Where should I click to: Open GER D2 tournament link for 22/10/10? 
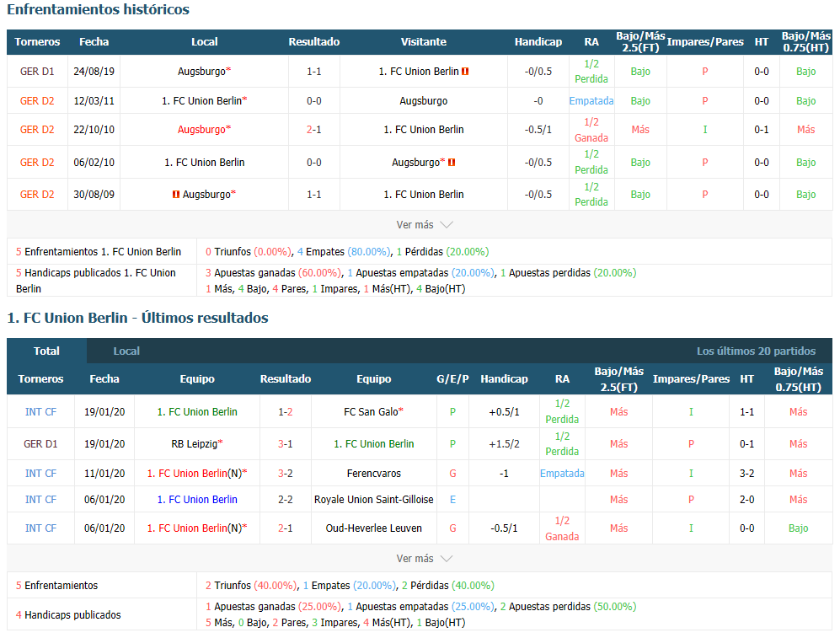[x=37, y=130]
